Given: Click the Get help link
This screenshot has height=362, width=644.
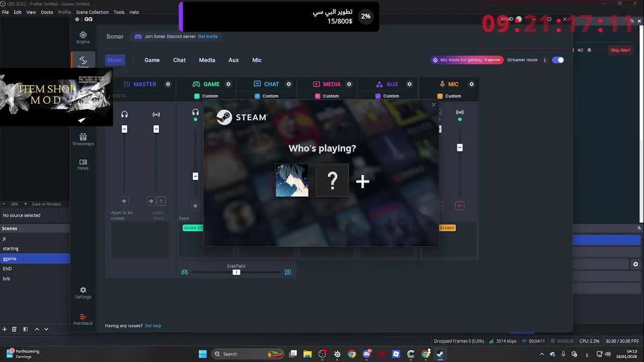Looking at the screenshot, I should 153,326.
